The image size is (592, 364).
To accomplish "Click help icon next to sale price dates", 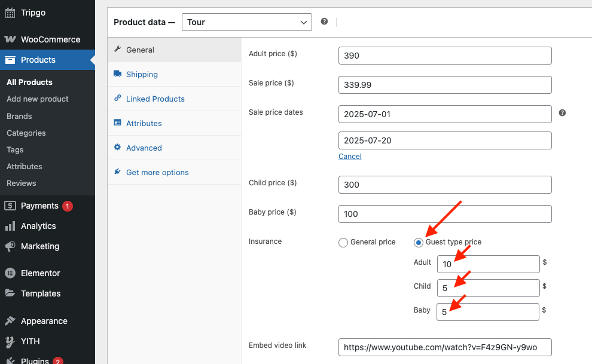I will tap(562, 113).
